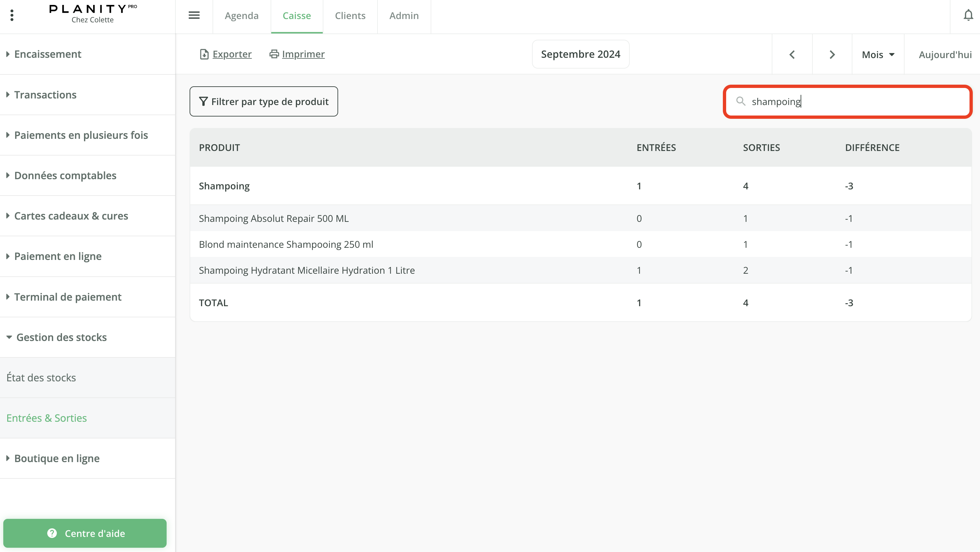Open État des stocks page

tap(41, 378)
